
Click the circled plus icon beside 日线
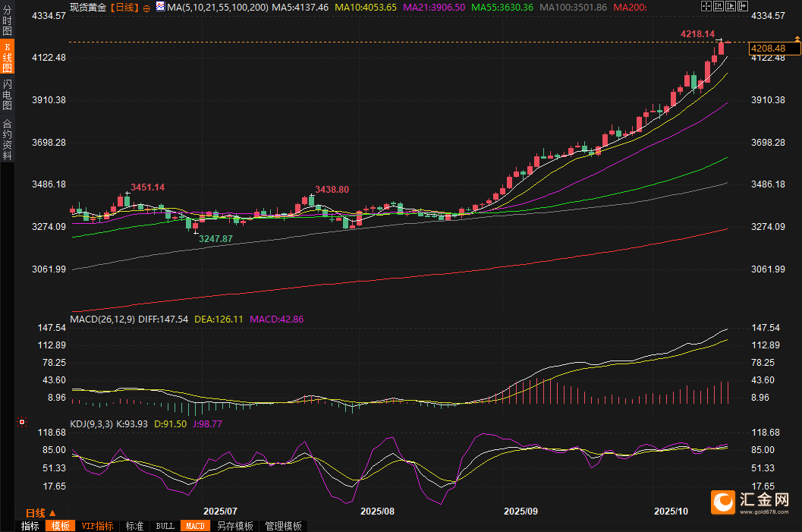[146, 7]
